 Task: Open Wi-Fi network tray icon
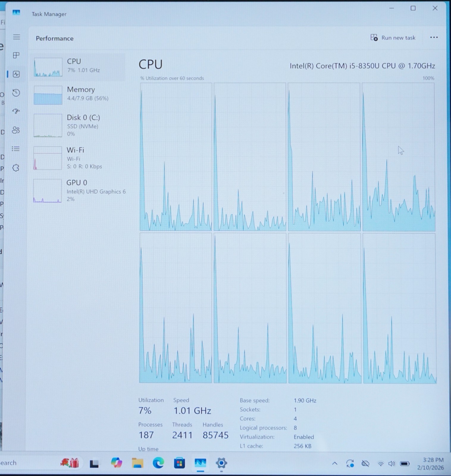click(380, 464)
